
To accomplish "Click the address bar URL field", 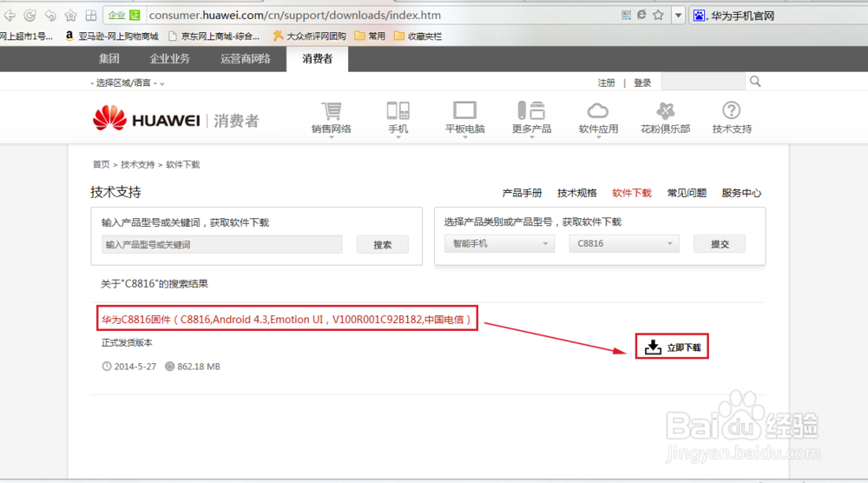I will tap(382, 15).
